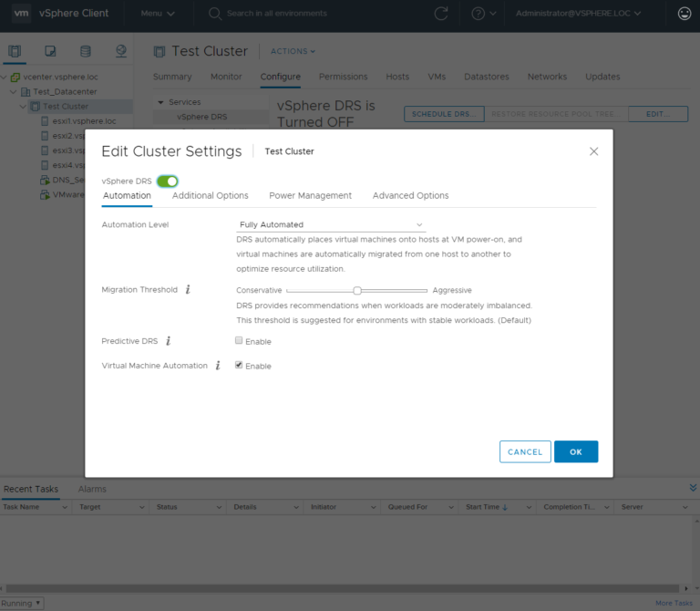
Task: Collapse the vcenter.vsphere.loc tree node
Action: click(4, 78)
